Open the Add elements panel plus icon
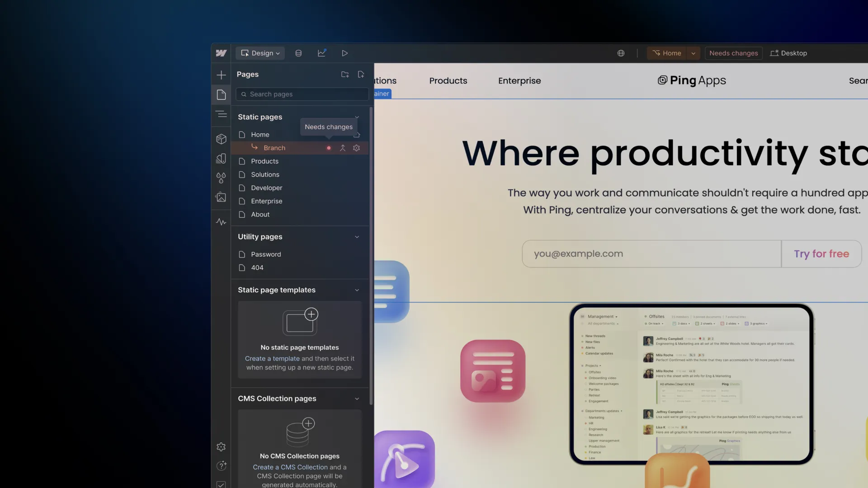The image size is (868, 488). click(221, 75)
